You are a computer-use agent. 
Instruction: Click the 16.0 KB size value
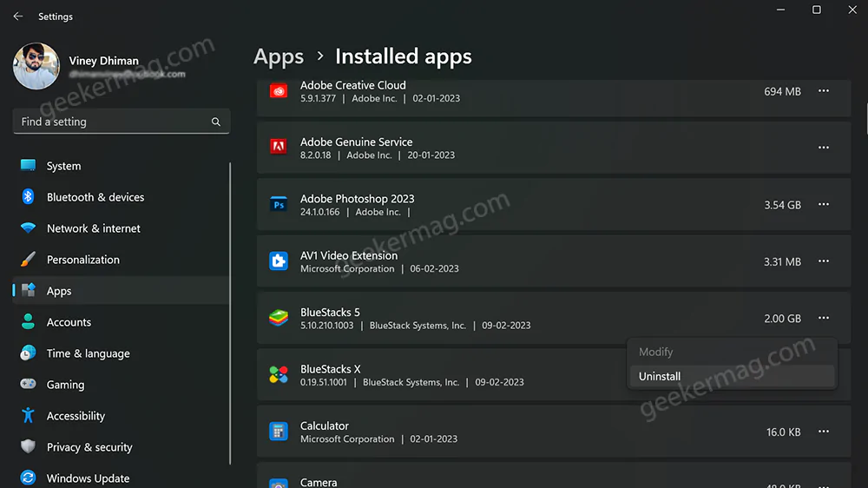pos(783,432)
